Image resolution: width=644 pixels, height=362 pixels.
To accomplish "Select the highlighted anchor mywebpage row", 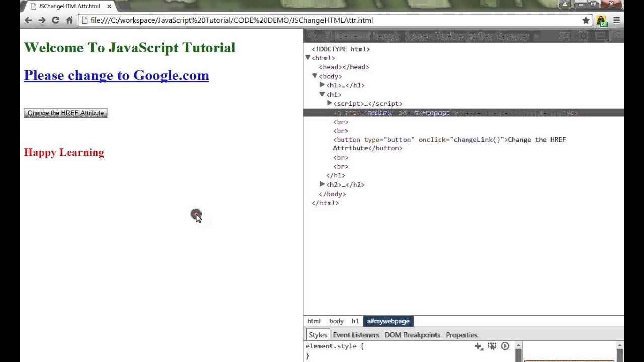I will [463, 113].
